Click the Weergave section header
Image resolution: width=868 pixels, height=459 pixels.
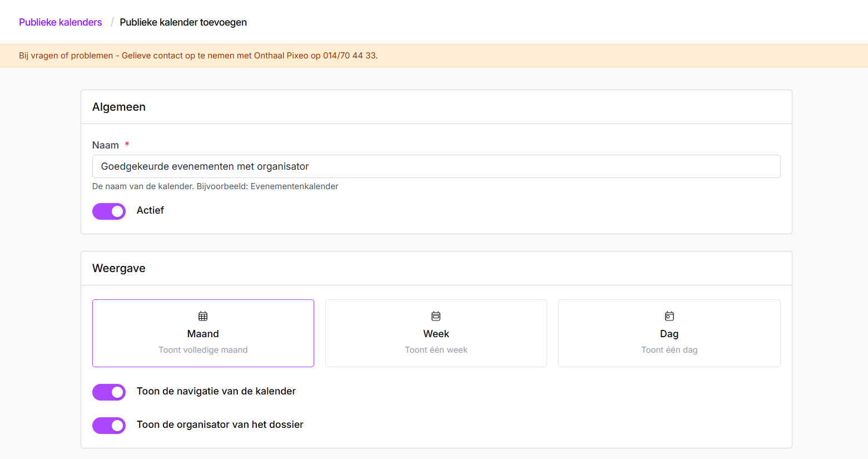pos(119,268)
